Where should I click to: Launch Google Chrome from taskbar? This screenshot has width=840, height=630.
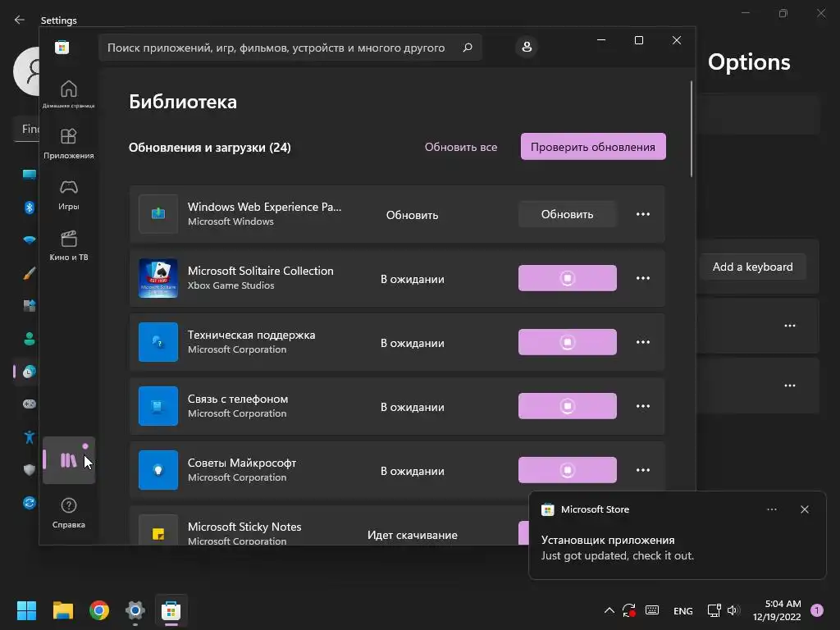[99, 610]
